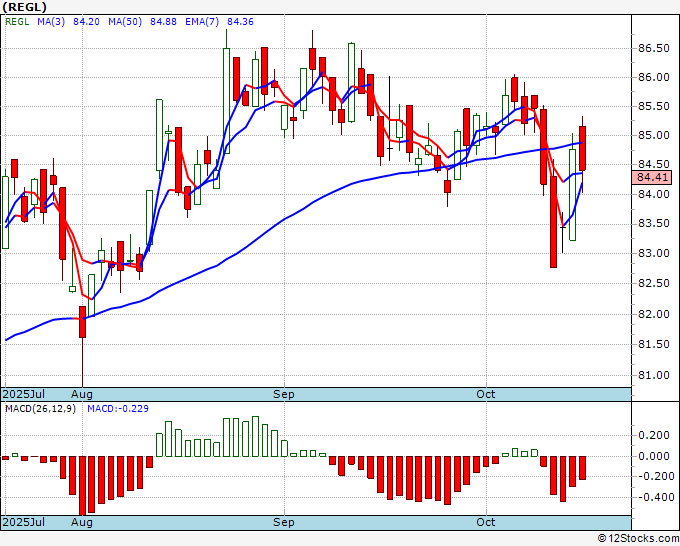The width and height of the screenshot is (680, 546).
Task: Select the EMA(7) legend label
Action: pos(202,22)
